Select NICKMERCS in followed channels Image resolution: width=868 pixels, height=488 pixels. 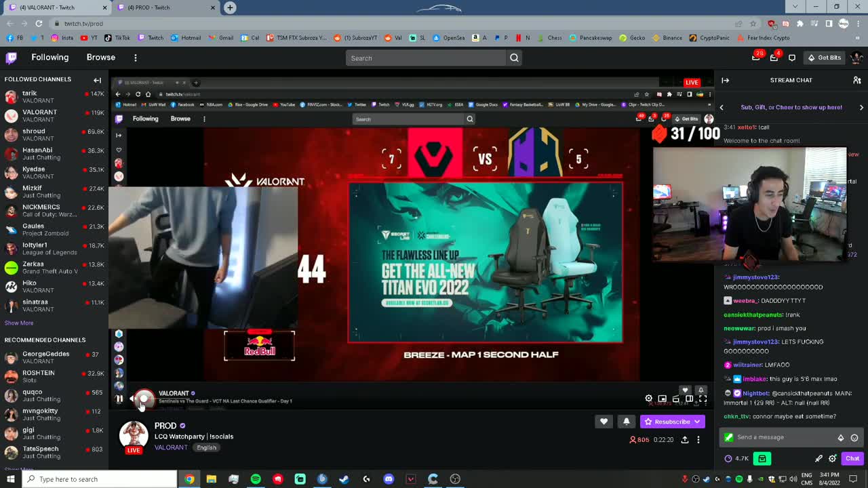(54, 211)
